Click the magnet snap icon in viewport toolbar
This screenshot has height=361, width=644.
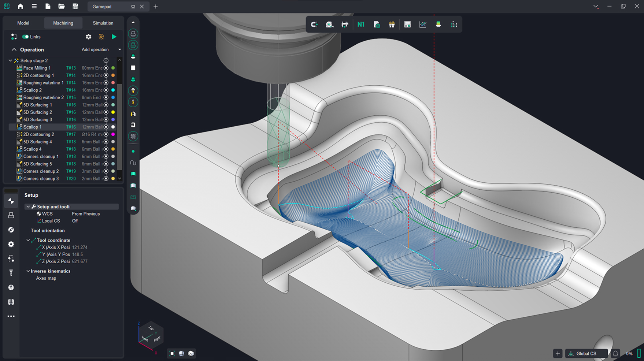[x=314, y=25]
